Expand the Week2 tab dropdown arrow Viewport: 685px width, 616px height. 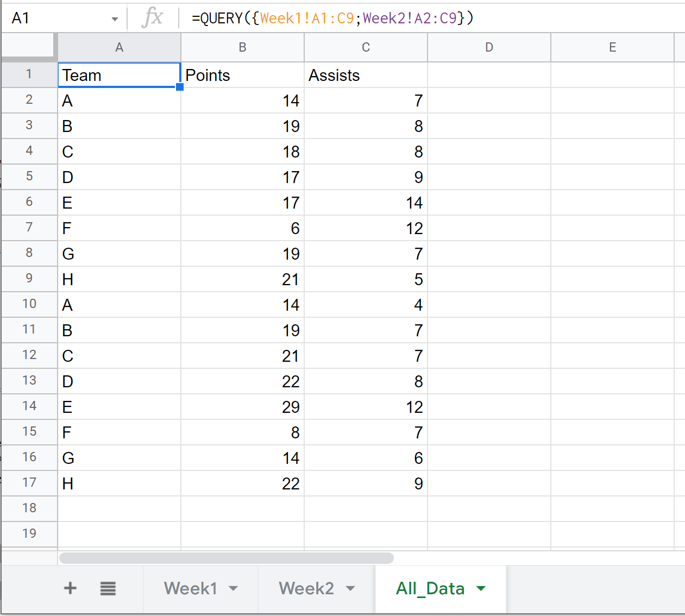[350, 588]
